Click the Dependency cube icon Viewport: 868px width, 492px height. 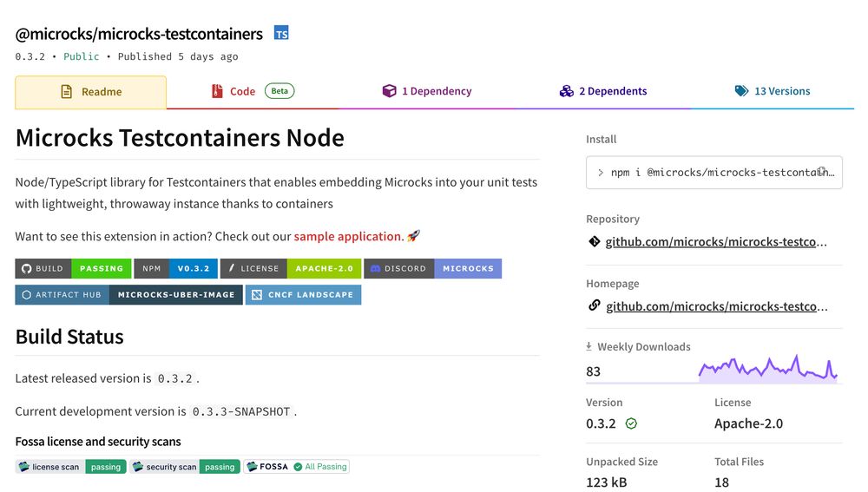click(389, 91)
